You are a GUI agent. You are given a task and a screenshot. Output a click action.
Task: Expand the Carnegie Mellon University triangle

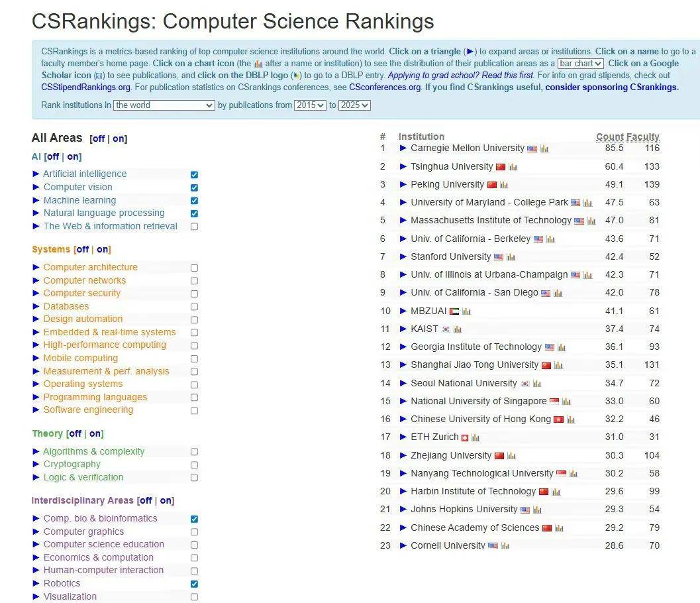pos(403,148)
